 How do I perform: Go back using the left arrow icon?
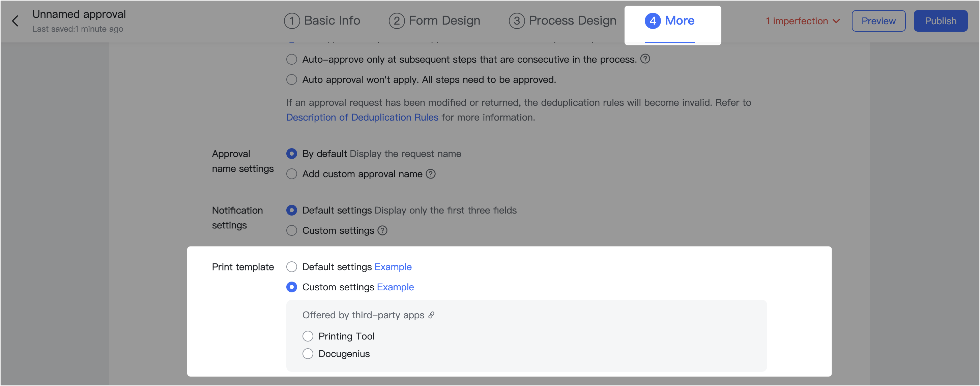[15, 21]
